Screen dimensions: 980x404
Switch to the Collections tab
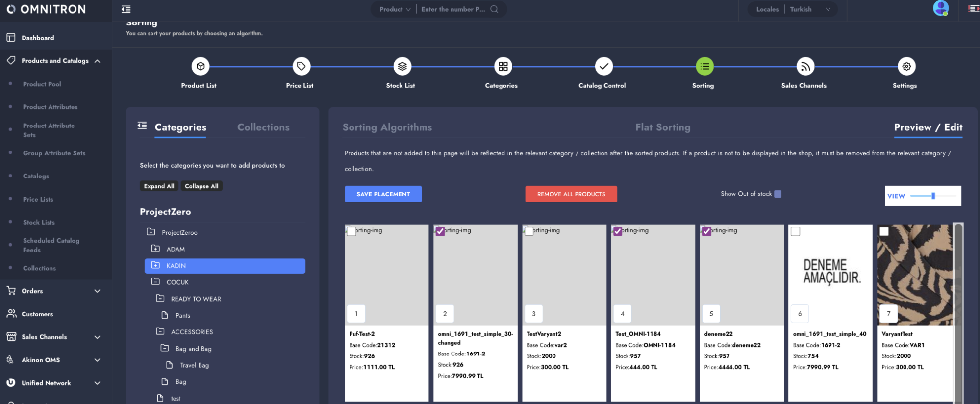263,127
